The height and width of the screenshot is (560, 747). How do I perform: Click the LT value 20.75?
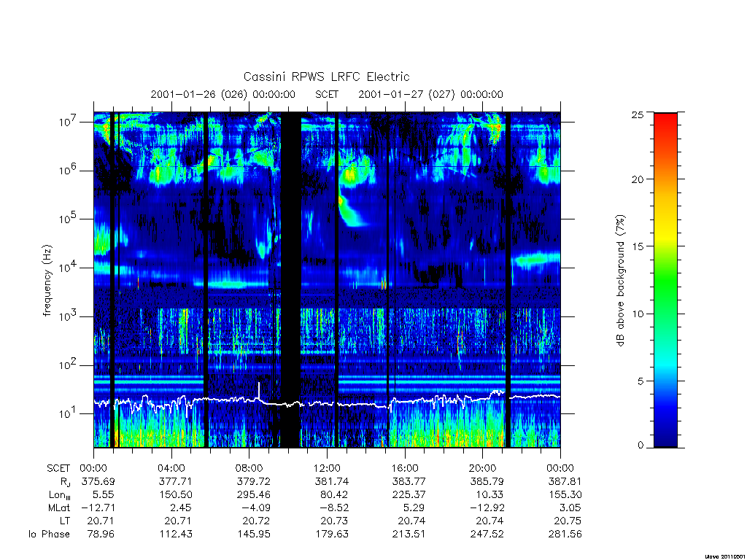click(x=568, y=521)
